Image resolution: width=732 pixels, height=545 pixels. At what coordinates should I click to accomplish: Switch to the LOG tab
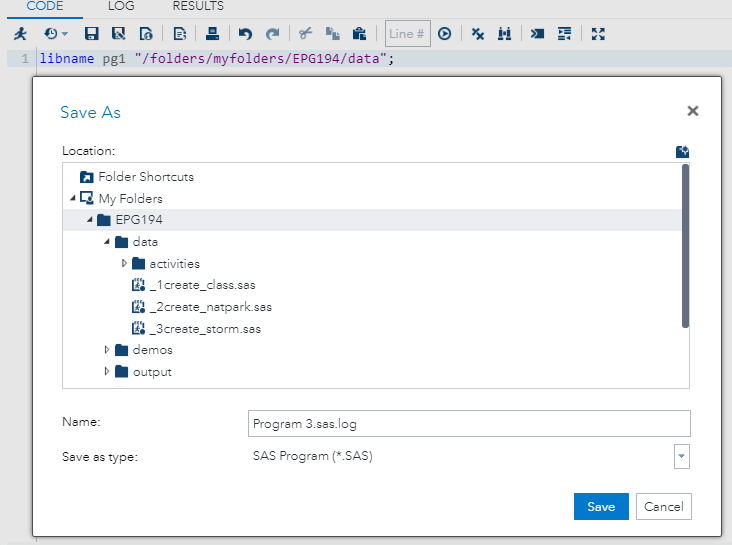[x=120, y=6]
